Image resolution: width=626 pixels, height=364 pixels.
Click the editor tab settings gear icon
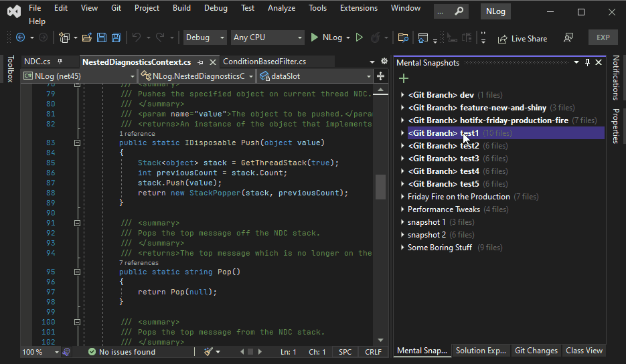click(x=384, y=61)
